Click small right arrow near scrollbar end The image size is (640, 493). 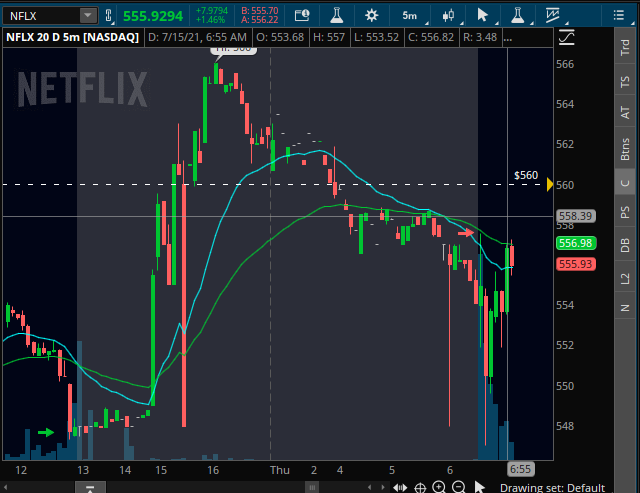(x=383, y=487)
